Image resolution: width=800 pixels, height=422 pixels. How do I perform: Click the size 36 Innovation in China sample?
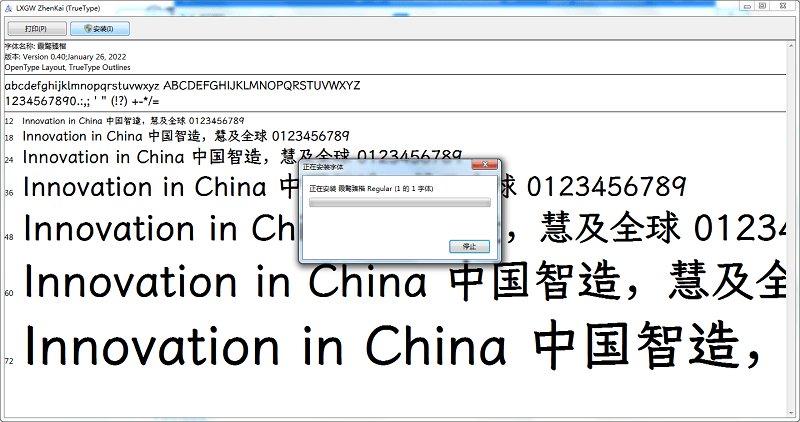pyautogui.click(x=355, y=187)
